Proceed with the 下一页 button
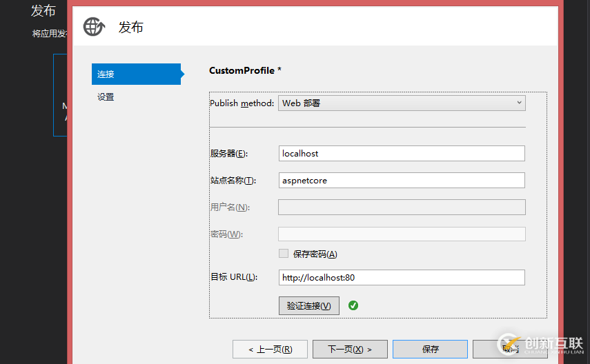The image size is (590, 364). pos(350,350)
